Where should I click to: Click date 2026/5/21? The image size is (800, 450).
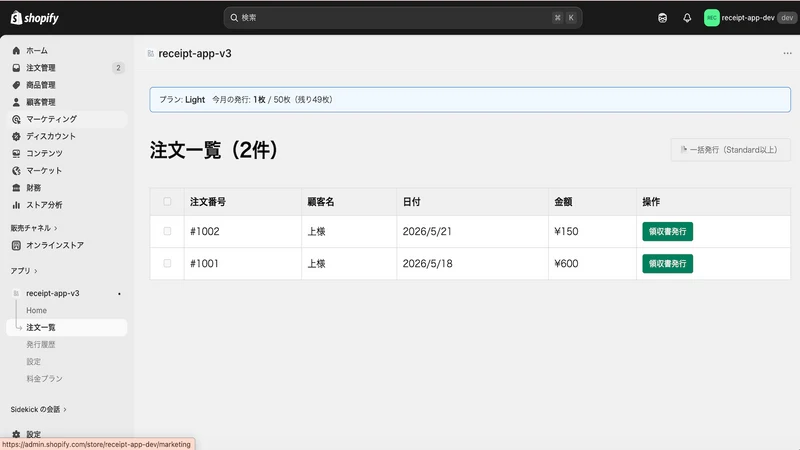427,232
